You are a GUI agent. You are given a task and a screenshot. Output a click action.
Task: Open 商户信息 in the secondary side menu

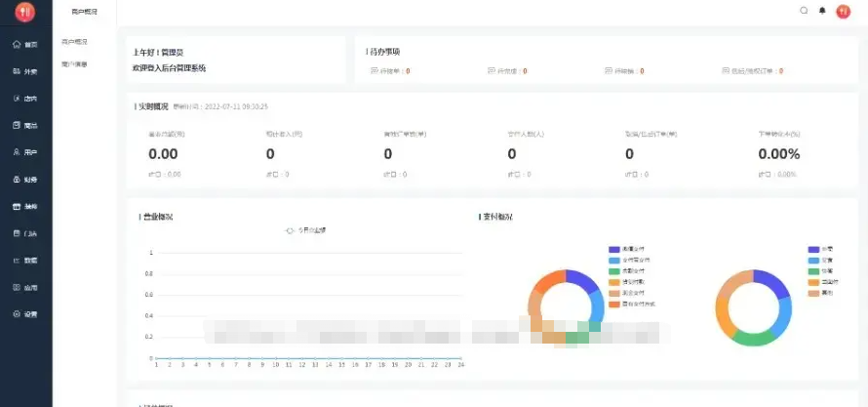point(74,64)
